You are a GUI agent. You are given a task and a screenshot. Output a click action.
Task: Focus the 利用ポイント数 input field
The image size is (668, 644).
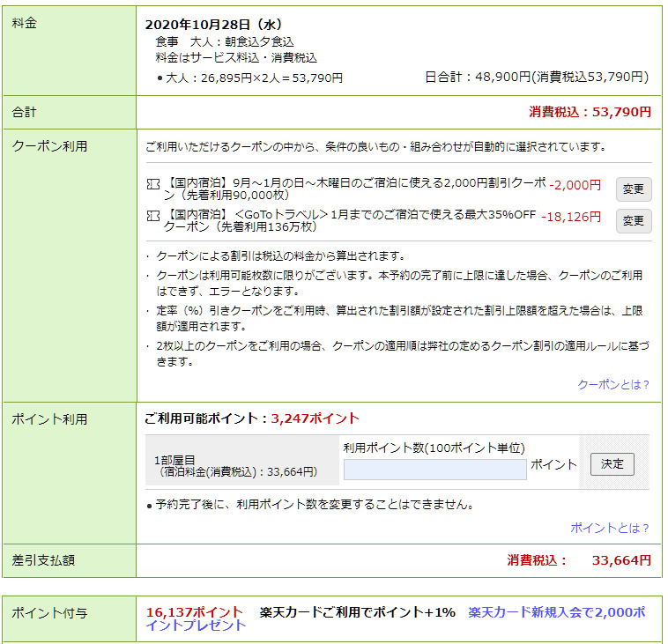point(434,469)
